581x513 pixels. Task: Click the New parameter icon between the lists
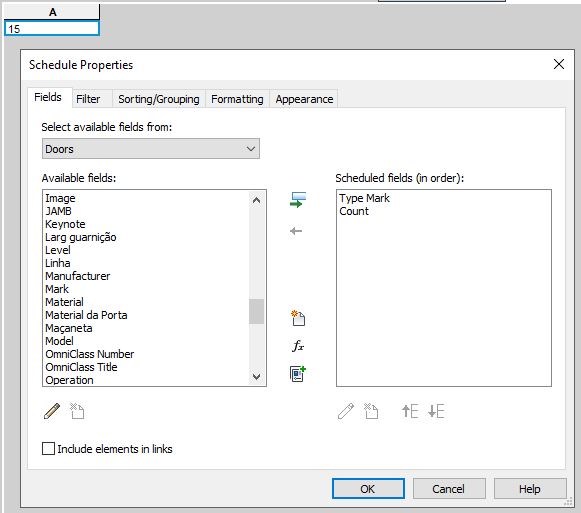pos(298,318)
